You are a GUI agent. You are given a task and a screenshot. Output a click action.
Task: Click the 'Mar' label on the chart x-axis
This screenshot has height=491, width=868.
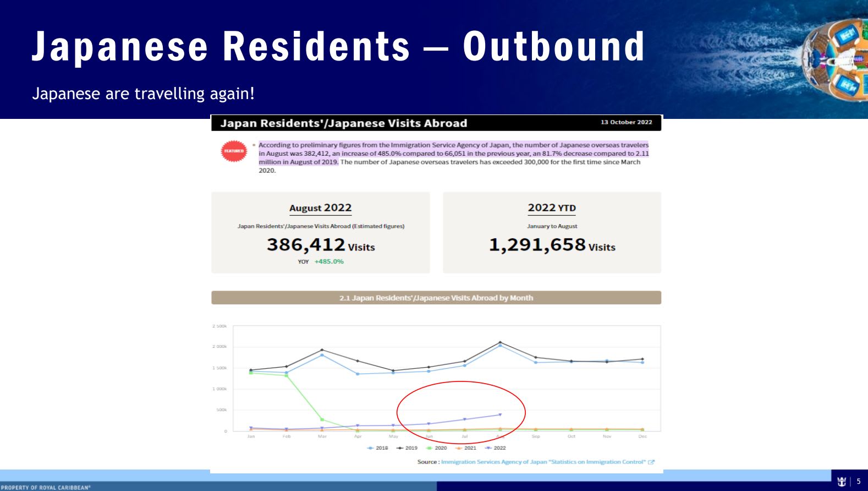[322, 437]
